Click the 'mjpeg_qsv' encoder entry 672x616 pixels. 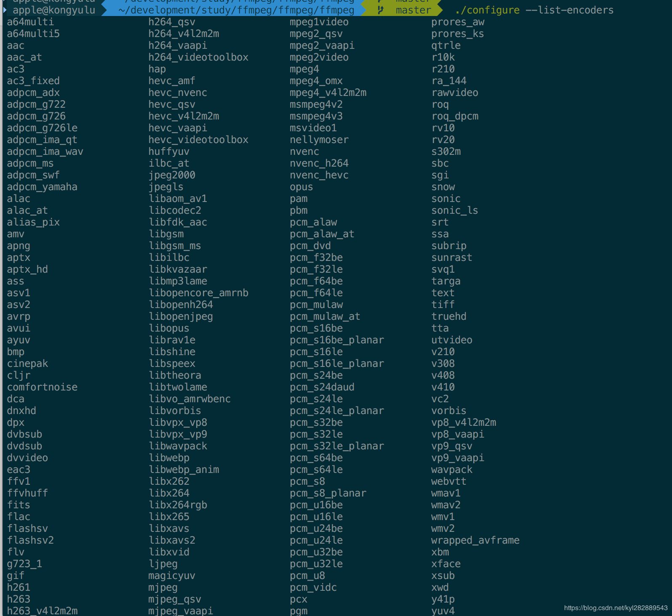tap(175, 599)
